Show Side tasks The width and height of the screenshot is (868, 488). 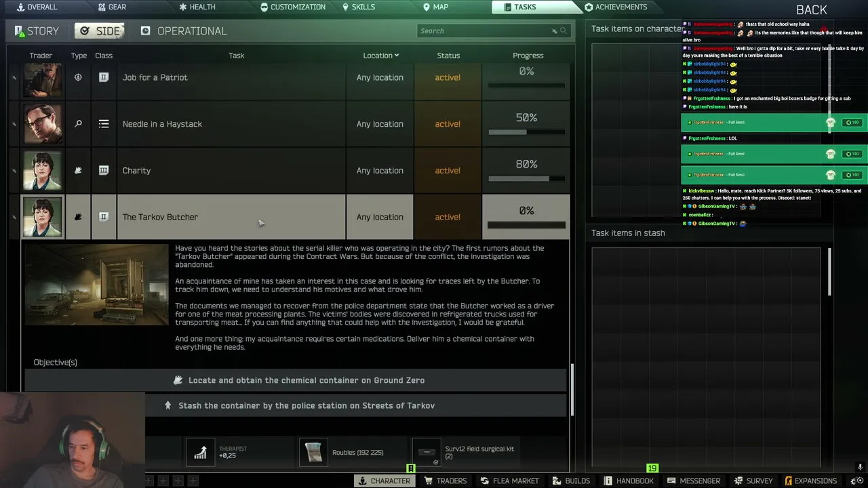[101, 31]
